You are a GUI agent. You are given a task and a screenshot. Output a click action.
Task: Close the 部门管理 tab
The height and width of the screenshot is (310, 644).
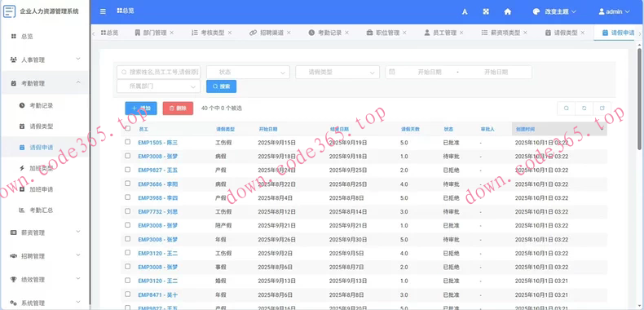(172, 33)
